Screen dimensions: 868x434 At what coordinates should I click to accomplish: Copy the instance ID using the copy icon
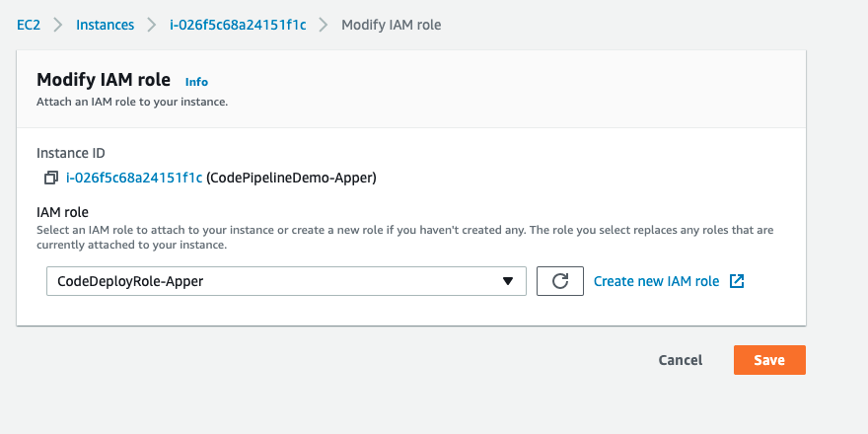pos(51,179)
